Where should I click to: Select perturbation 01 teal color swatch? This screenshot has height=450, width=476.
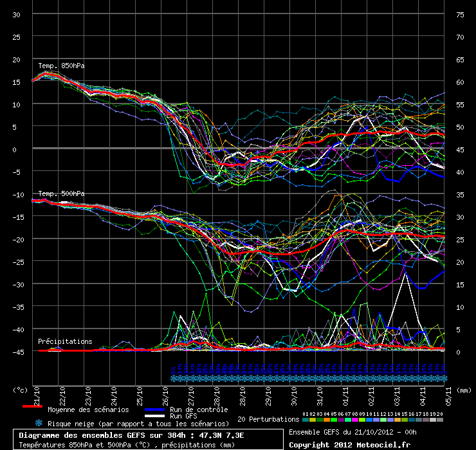306,419
